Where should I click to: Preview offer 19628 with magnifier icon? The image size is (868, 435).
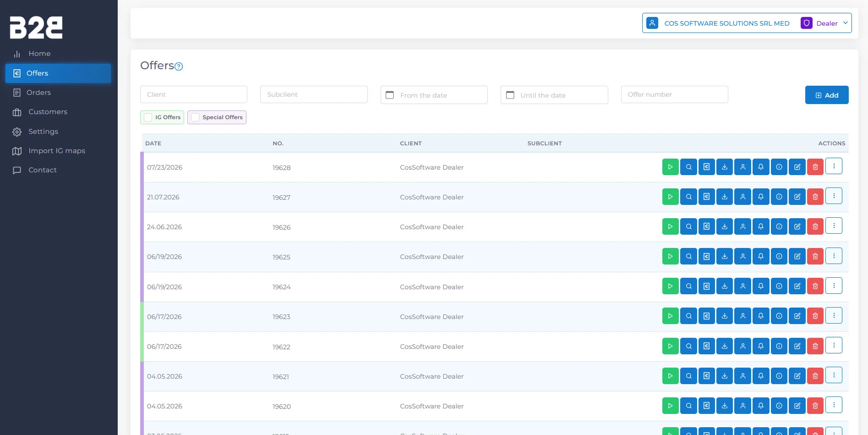[x=688, y=167]
